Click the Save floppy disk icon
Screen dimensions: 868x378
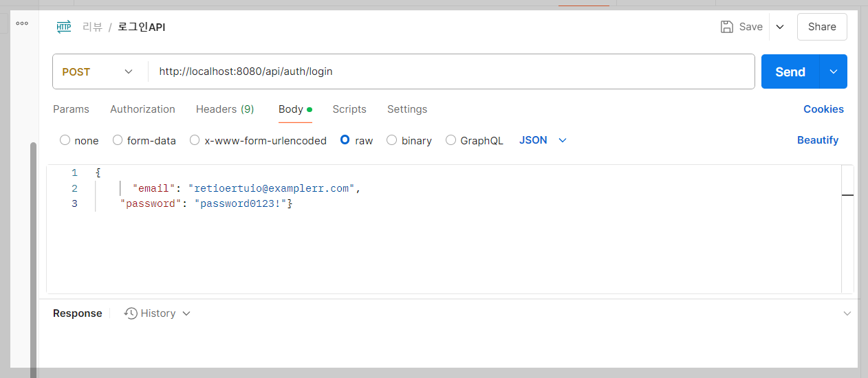click(x=726, y=27)
